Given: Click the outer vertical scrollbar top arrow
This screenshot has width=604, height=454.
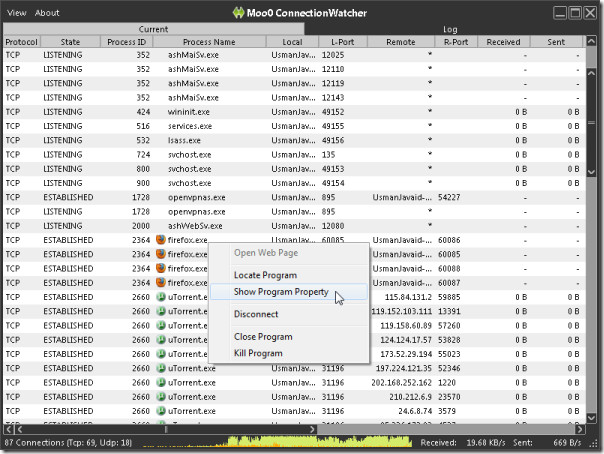Looking at the screenshot, I should [x=591, y=40].
